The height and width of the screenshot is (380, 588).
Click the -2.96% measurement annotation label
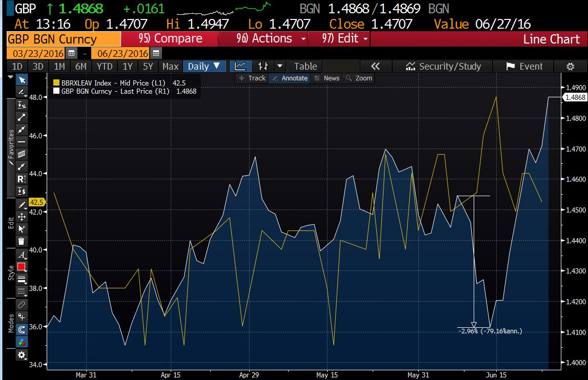coord(490,331)
